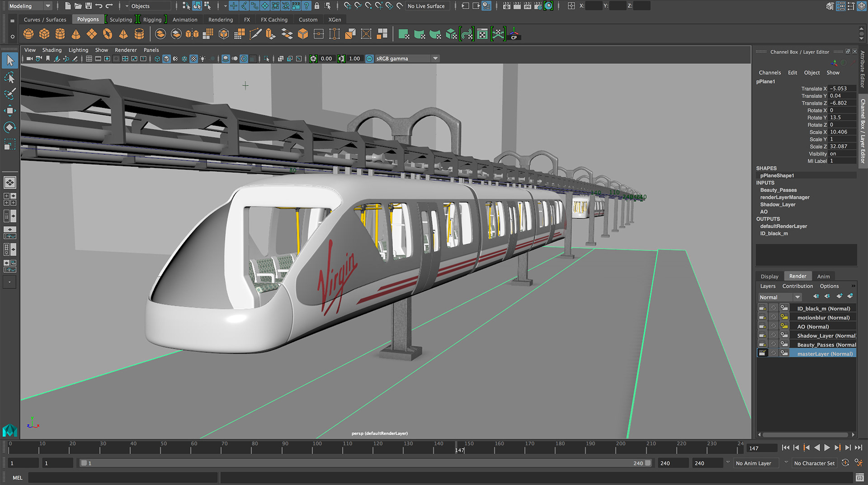
Task: Open the Render Settings clapper icon
Action: coord(538,6)
